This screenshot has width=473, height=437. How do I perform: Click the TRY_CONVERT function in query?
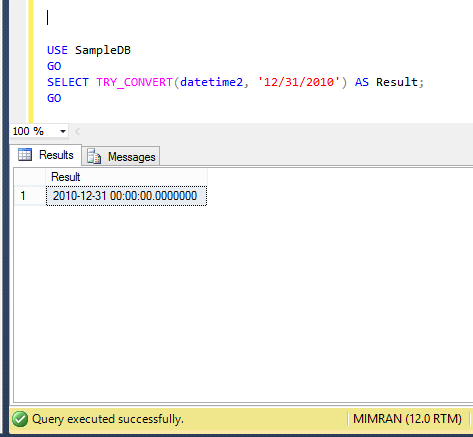coord(134,82)
